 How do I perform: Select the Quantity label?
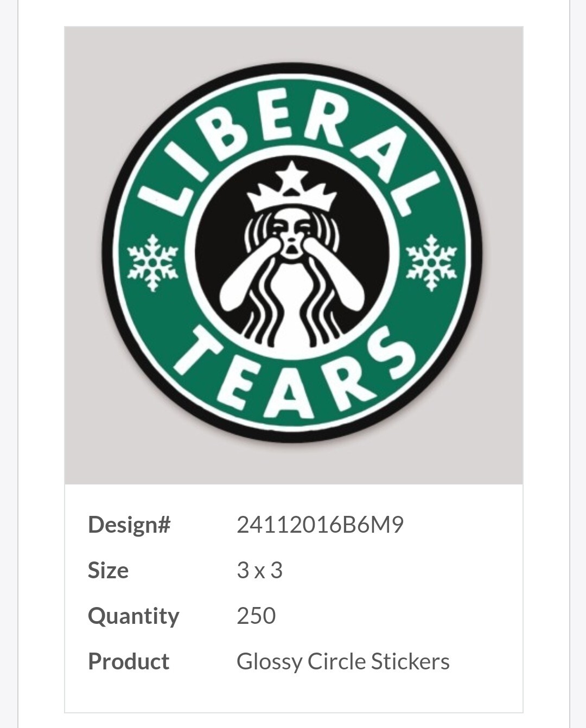(133, 616)
